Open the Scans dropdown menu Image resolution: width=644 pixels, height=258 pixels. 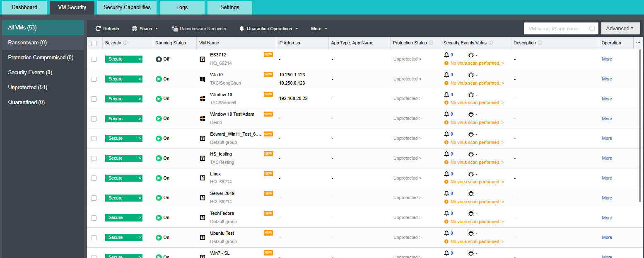click(x=145, y=29)
